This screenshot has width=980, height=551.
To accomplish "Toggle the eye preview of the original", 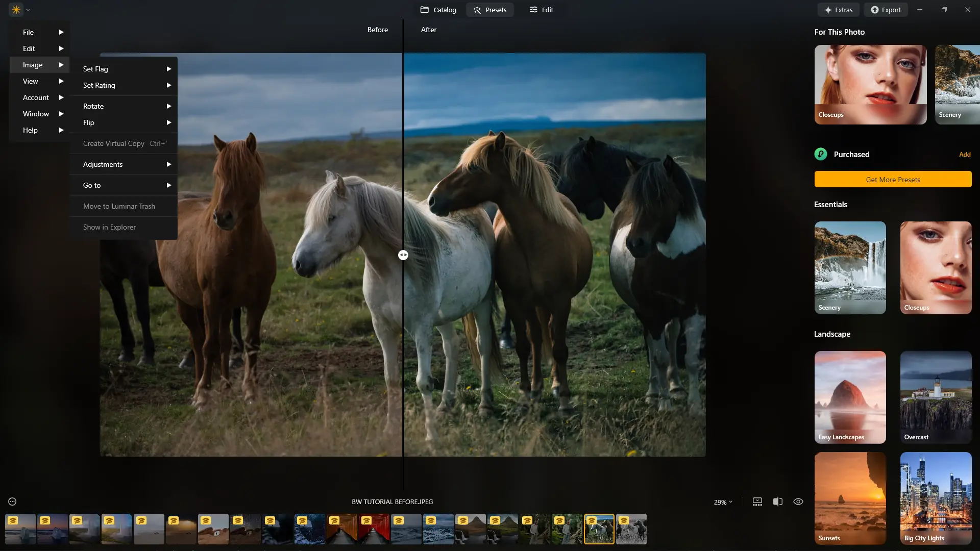I will point(798,502).
